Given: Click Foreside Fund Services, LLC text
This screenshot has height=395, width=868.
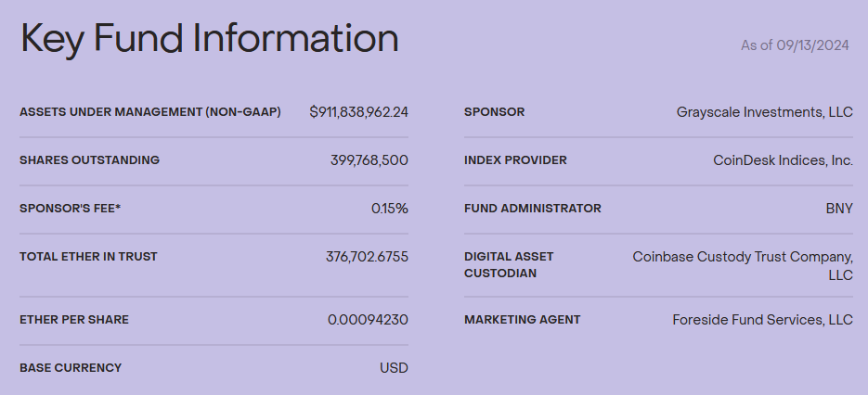Looking at the screenshot, I should point(762,320).
